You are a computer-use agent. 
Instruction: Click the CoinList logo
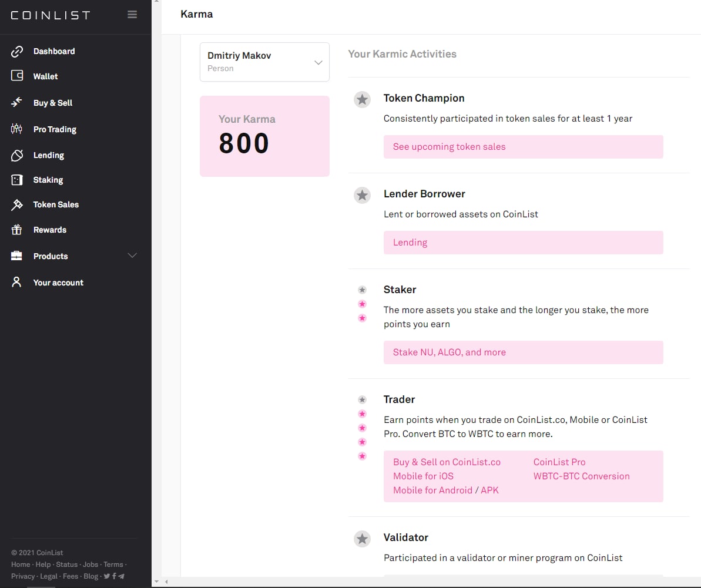pos(50,15)
